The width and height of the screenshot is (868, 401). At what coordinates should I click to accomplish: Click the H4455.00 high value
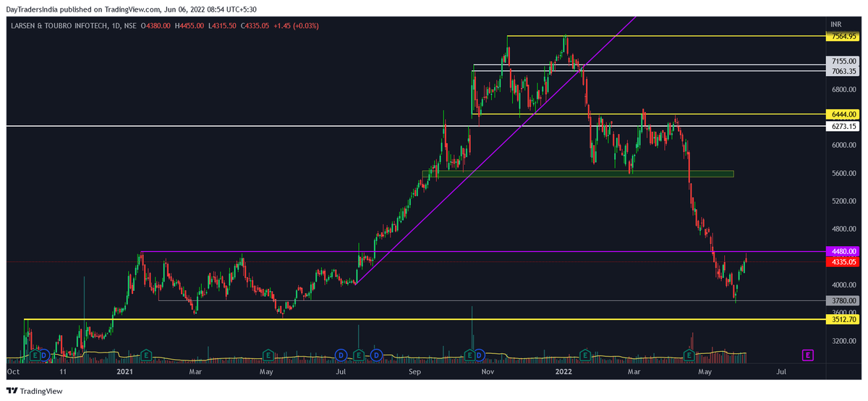[x=190, y=25]
